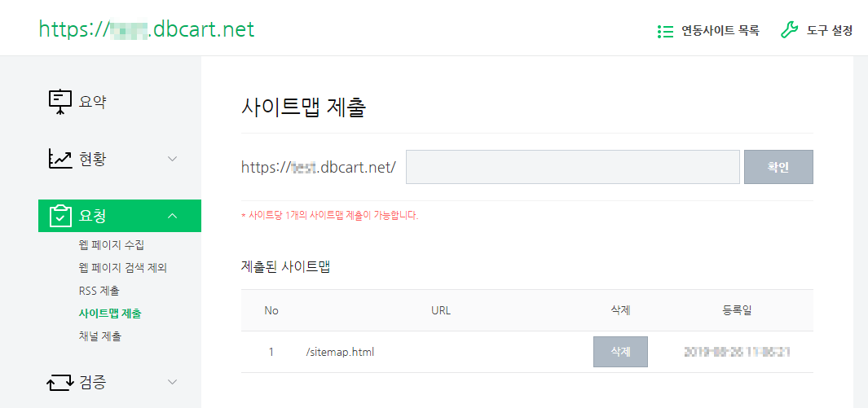Image resolution: width=868 pixels, height=408 pixels.
Task: Click the 요약 presentation board icon
Action: [60, 102]
